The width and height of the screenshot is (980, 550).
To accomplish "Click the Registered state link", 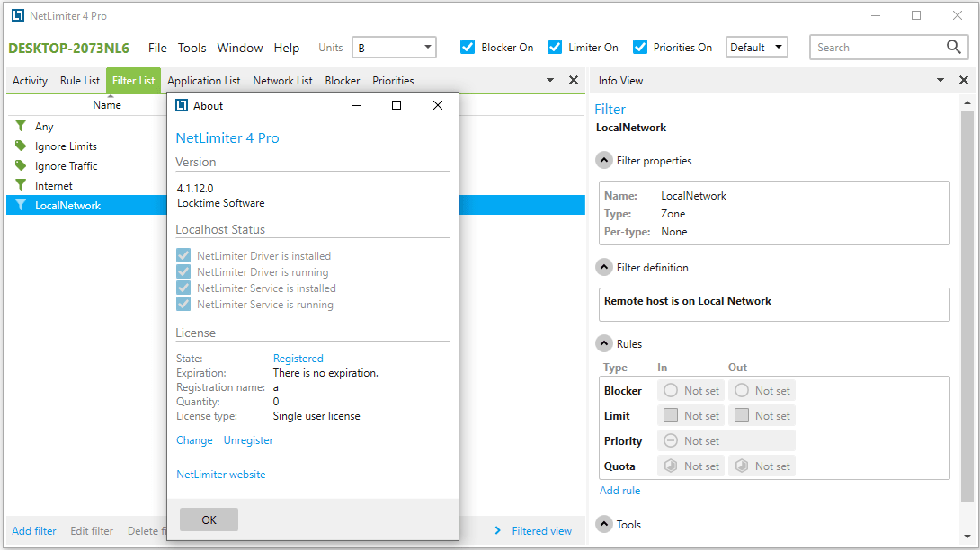I will coord(298,358).
